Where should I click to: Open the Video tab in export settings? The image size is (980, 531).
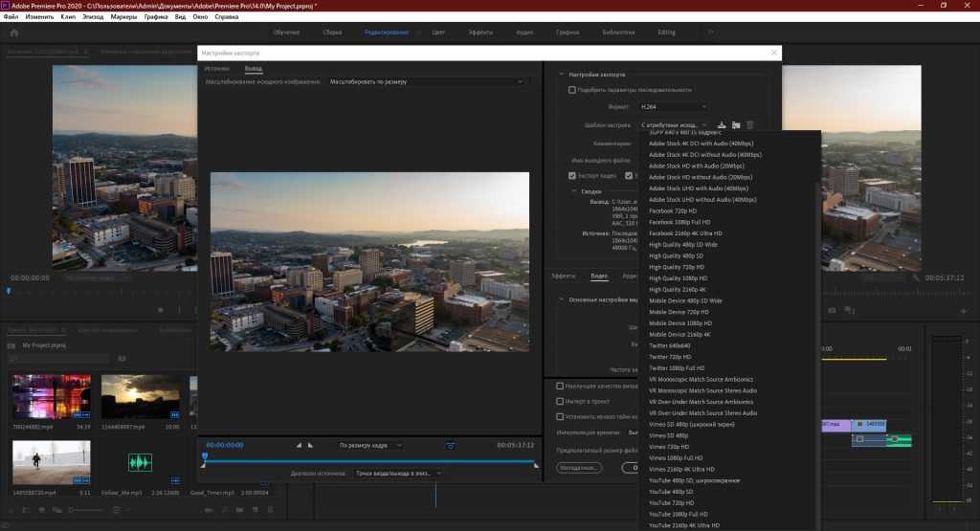click(x=598, y=276)
